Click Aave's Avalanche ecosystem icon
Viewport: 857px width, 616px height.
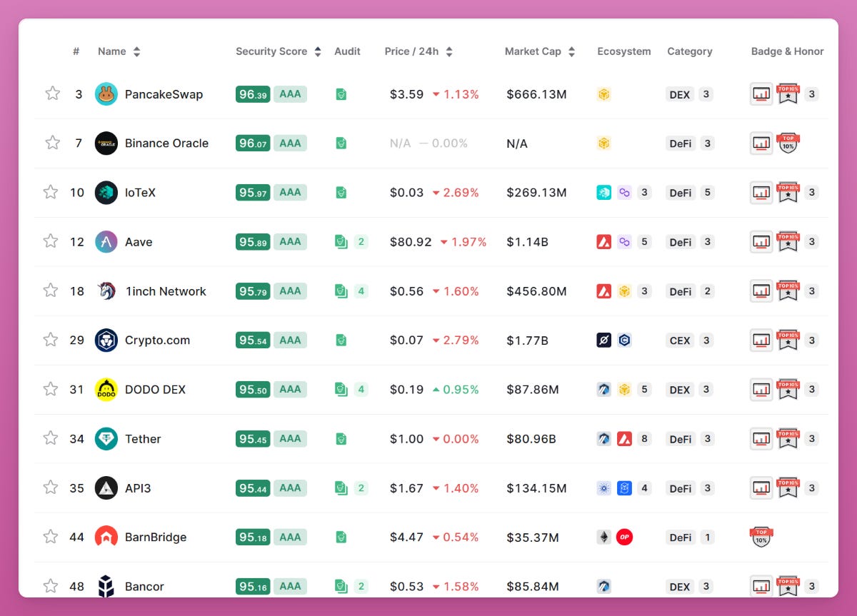pyautogui.click(x=604, y=241)
